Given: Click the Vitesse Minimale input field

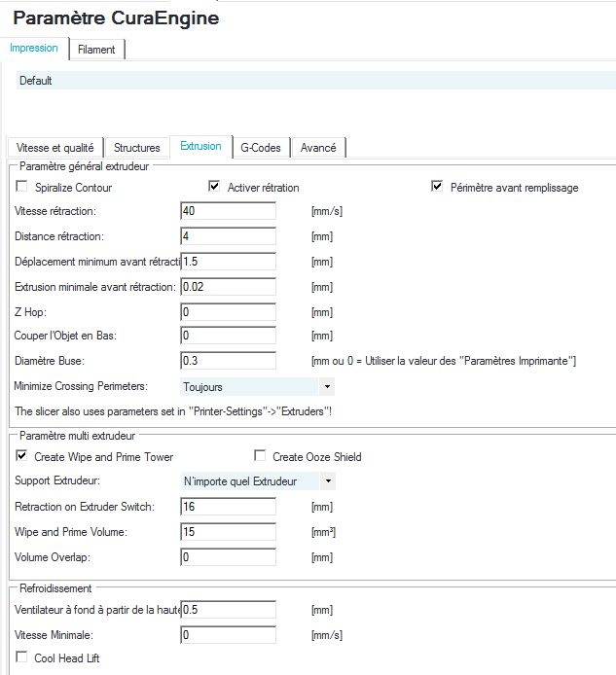Looking at the screenshot, I should pos(229,635).
